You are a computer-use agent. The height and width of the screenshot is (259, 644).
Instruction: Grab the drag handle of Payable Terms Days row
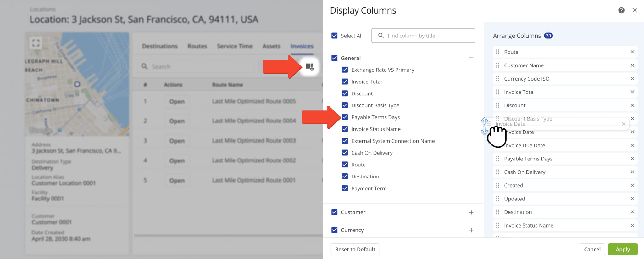click(497, 159)
